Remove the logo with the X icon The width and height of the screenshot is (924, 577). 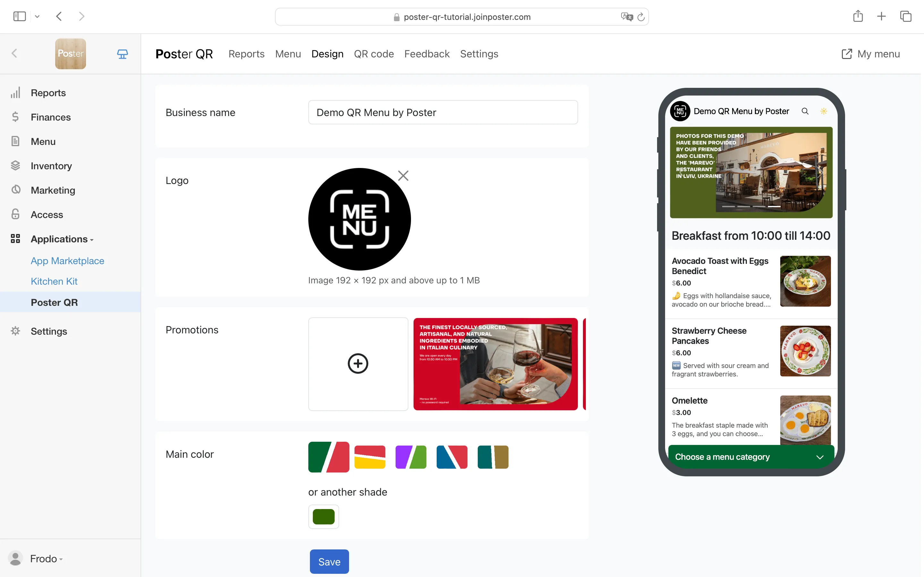403,176
